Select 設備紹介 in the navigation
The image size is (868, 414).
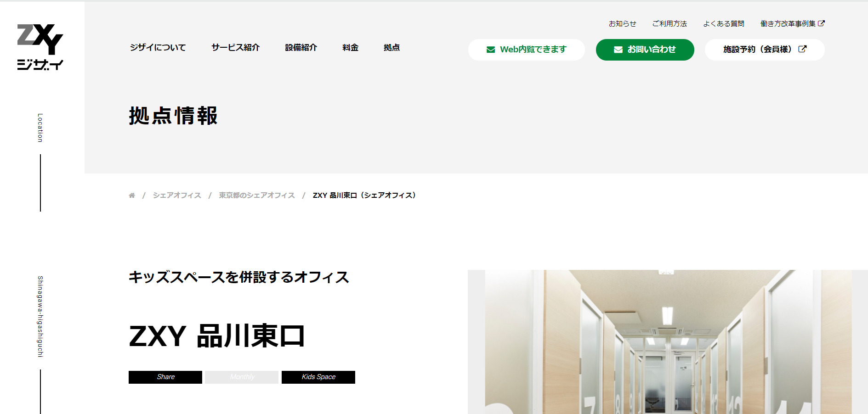pyautogui.click(x=301, y=48)
